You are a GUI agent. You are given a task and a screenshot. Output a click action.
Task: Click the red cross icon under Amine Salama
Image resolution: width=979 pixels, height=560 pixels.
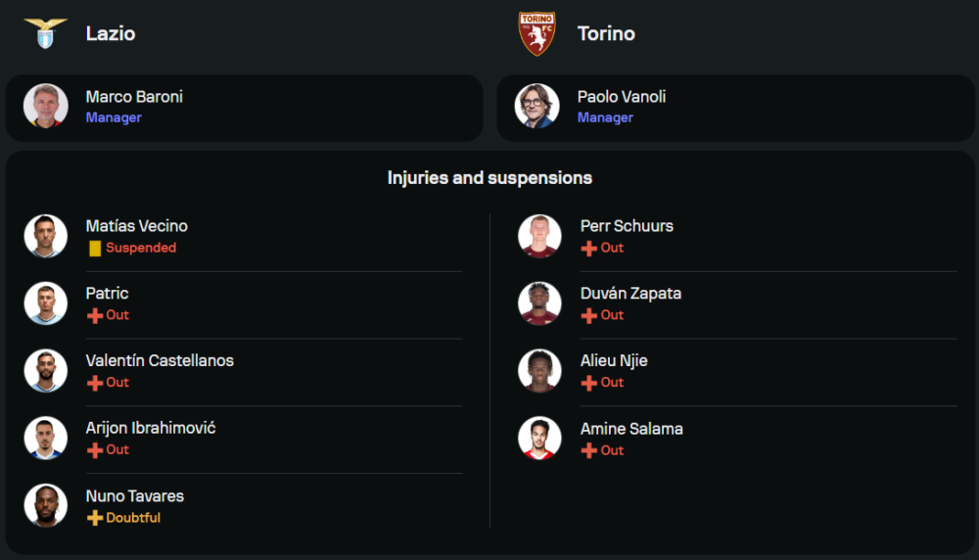[x=588, y=450]
